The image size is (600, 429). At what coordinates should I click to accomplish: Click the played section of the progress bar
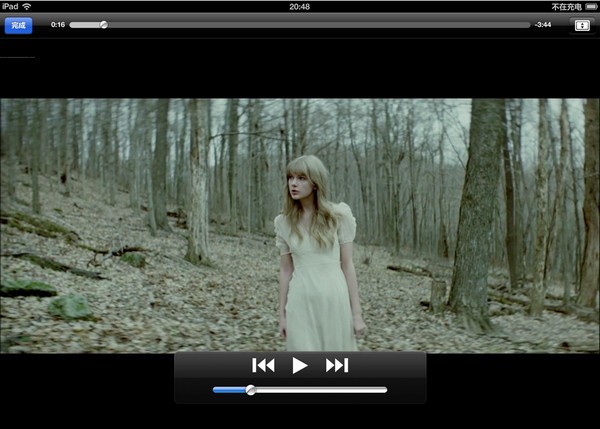pos(85,25)
